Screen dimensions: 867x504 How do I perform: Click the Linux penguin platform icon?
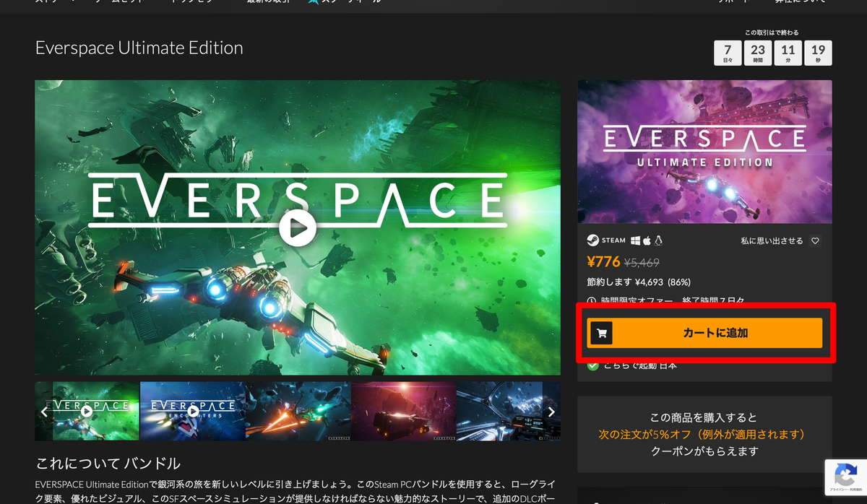point(659,240)
